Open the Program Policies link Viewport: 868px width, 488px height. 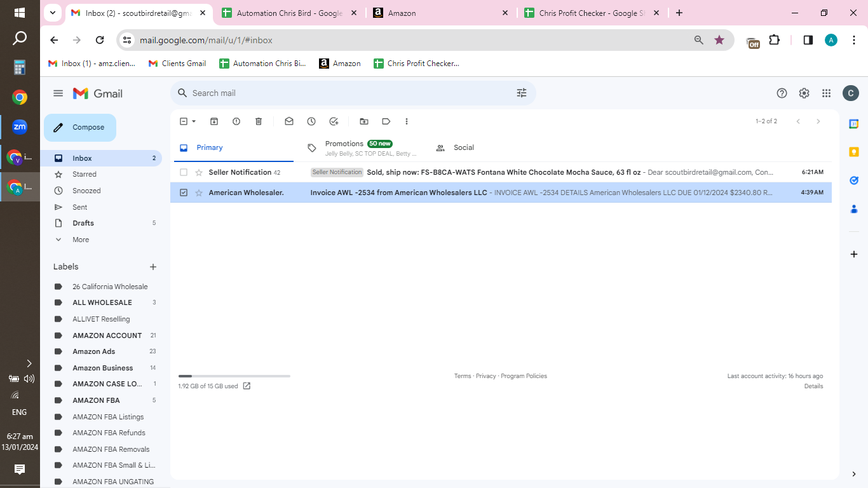[524, 376]
